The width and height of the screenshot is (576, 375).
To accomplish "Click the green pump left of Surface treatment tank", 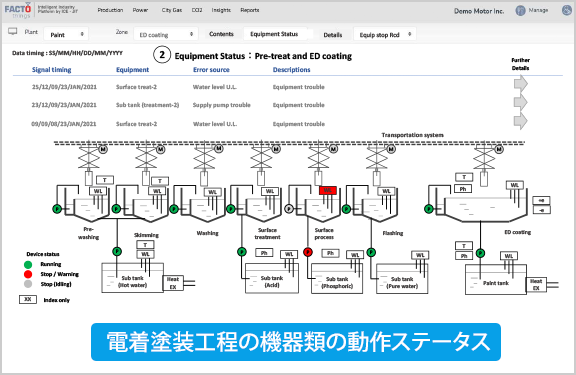I will (230, 209).
